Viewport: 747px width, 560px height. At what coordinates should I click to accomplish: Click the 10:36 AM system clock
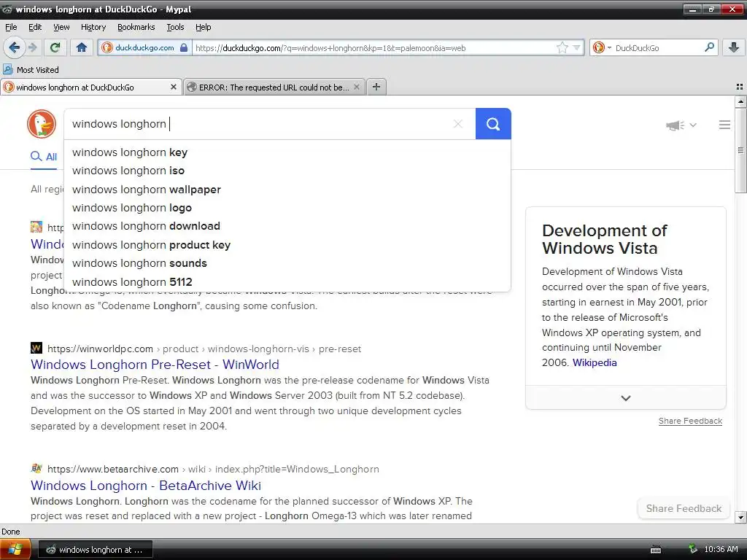point(721,550)
